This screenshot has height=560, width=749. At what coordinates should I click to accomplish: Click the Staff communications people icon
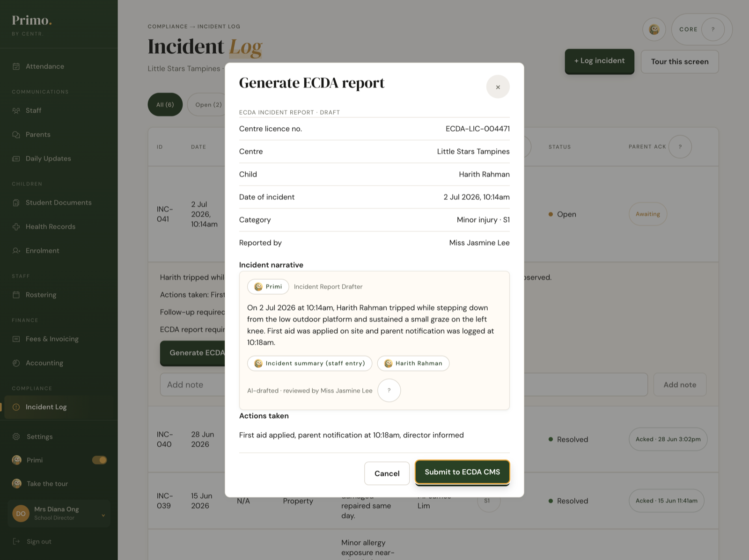[16, 110]
